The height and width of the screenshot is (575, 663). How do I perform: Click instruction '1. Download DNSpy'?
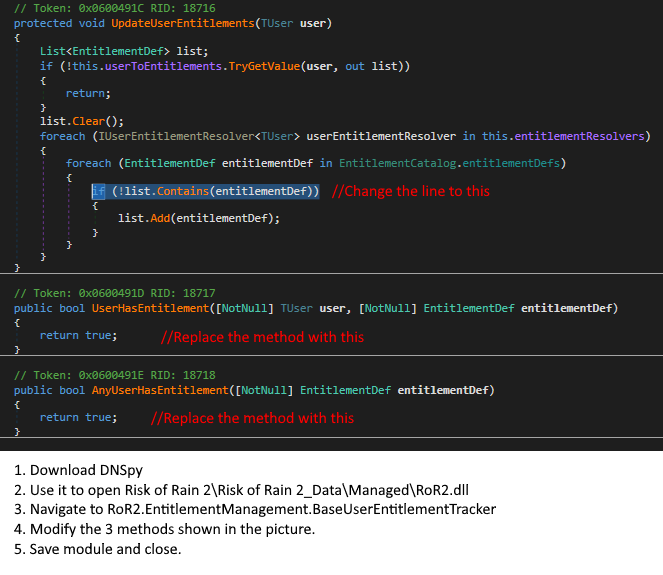point(79,470)
